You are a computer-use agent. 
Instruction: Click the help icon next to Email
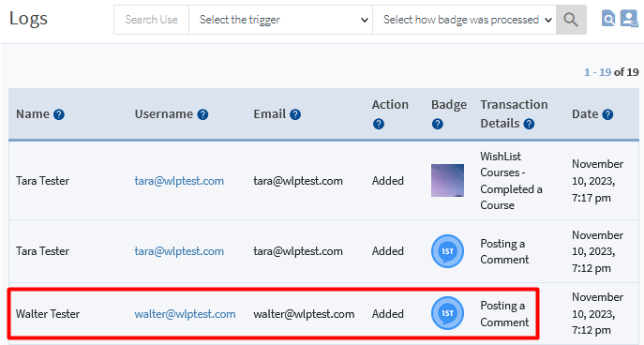point(295,114)
